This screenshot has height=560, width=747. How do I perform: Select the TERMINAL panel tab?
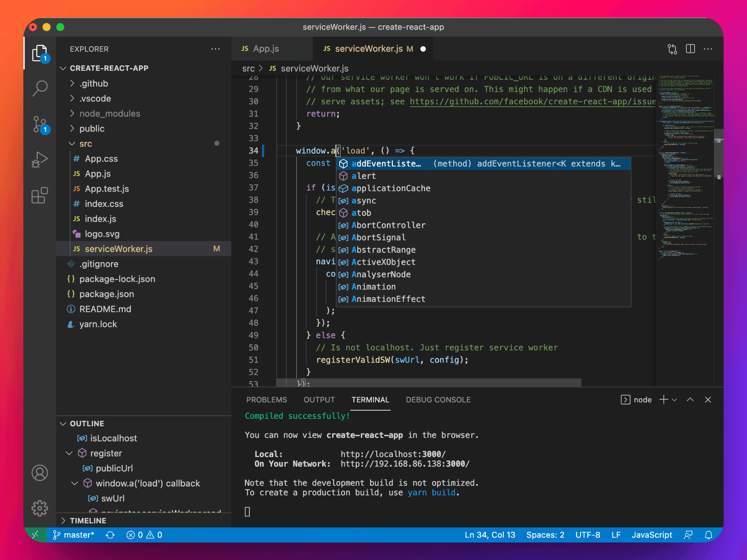point(370,400)
